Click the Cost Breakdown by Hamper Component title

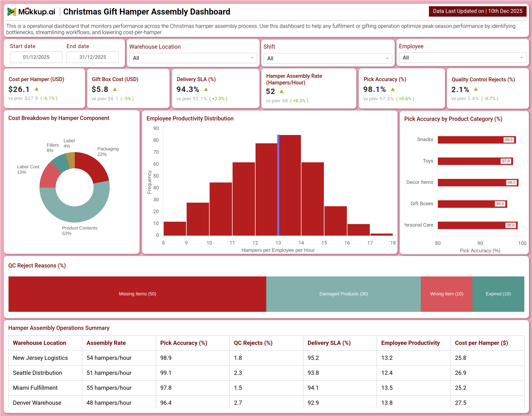coord(59,118)
